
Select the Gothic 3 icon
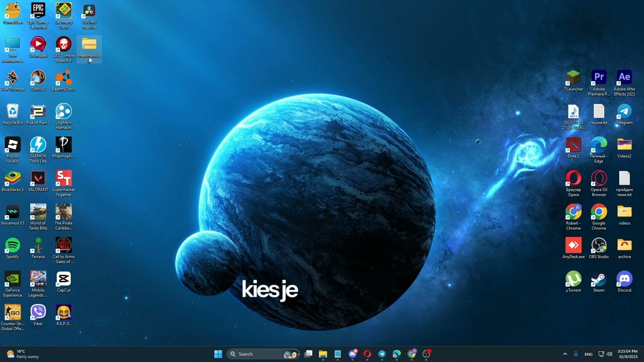pyautogui.click(x=38, y=81)
